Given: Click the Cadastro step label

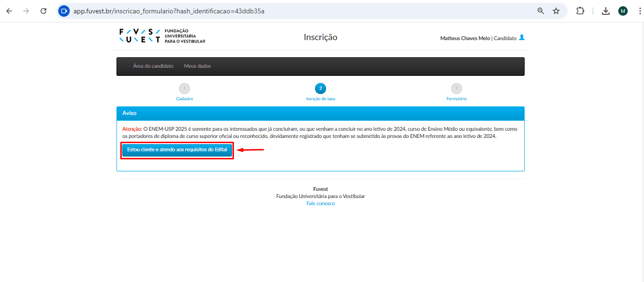Looking at the screenshot, I should point(184,99).
